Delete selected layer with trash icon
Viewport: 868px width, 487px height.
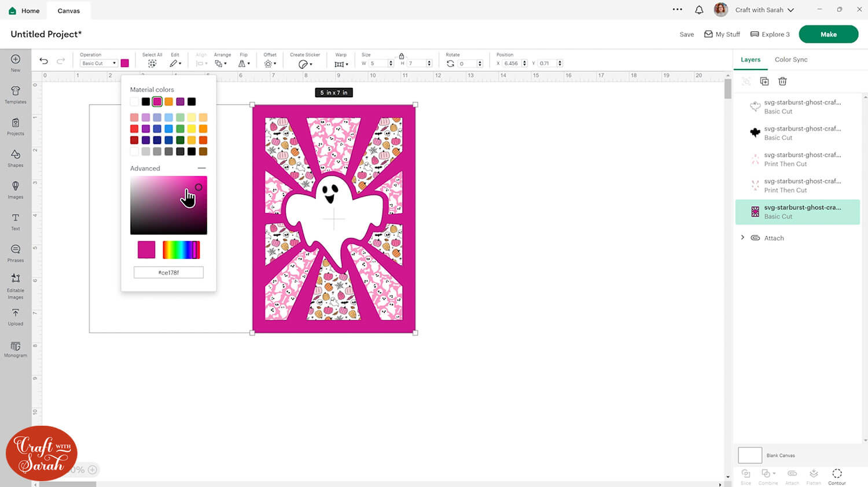click(x=782, y=82)
